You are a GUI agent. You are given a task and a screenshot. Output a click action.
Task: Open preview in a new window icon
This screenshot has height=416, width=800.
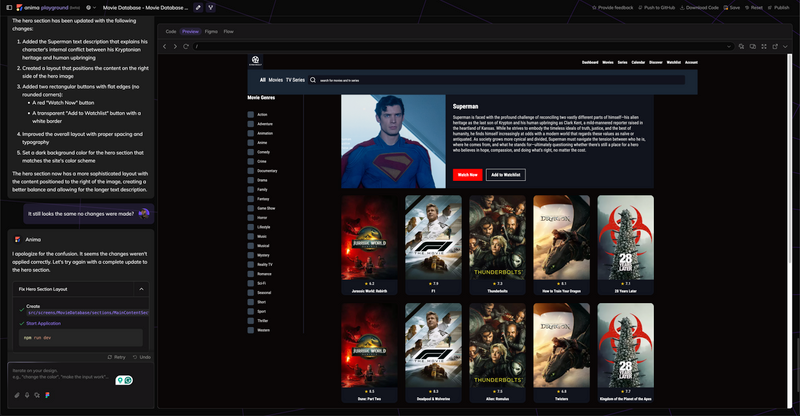[x=775, y=46]
